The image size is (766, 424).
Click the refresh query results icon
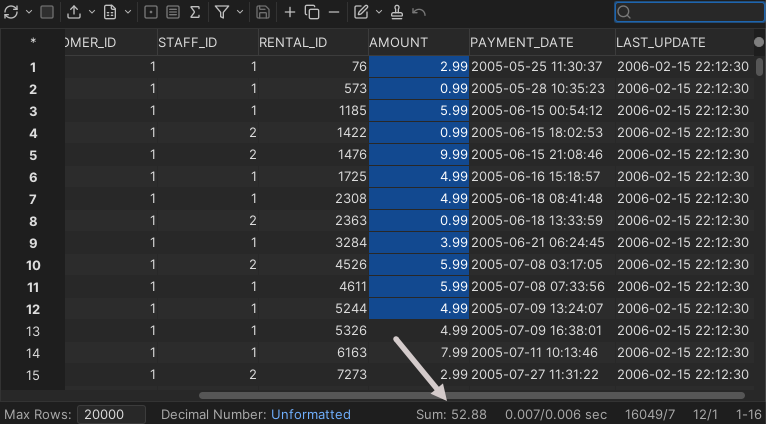[x=10, y=12]
